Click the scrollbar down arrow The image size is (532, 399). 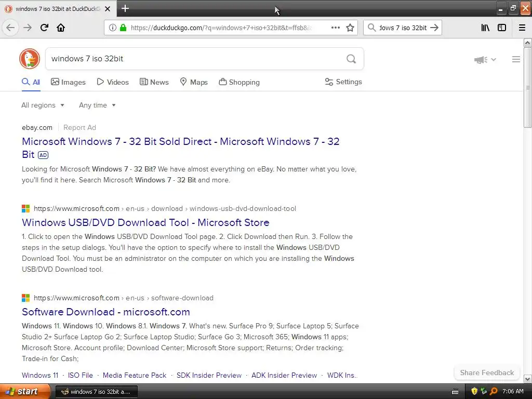pos(527,379)
